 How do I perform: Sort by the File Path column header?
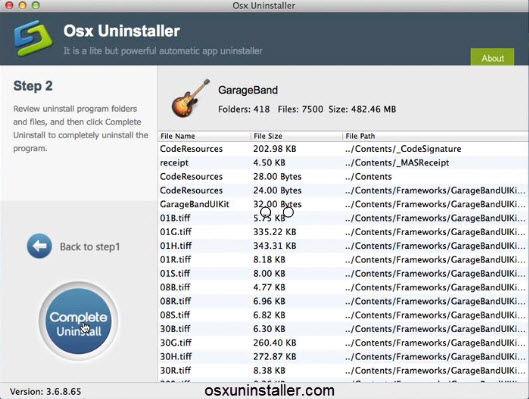click(436, 136)
